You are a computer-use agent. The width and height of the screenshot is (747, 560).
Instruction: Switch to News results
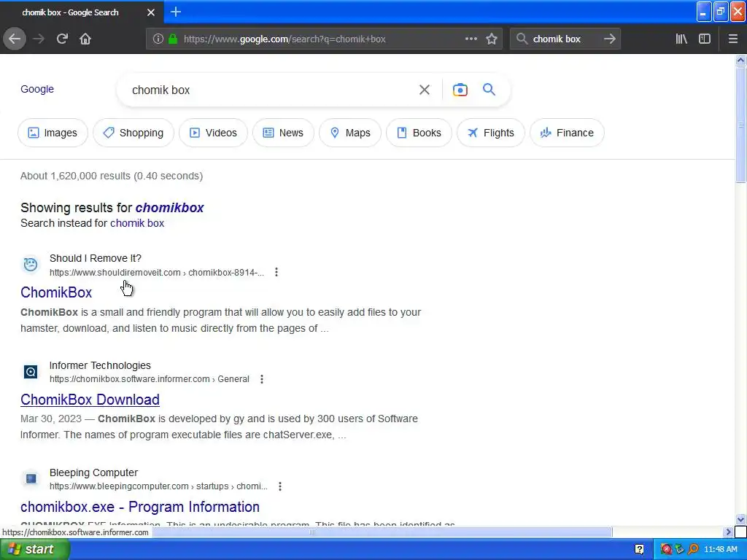tap(283, 133)
